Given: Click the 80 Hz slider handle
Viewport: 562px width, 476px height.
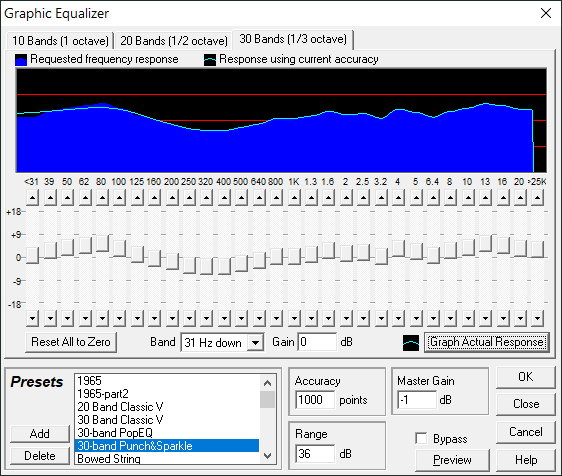Looking at the screenshot, I should pyautogui.click(x=103, y=243).
